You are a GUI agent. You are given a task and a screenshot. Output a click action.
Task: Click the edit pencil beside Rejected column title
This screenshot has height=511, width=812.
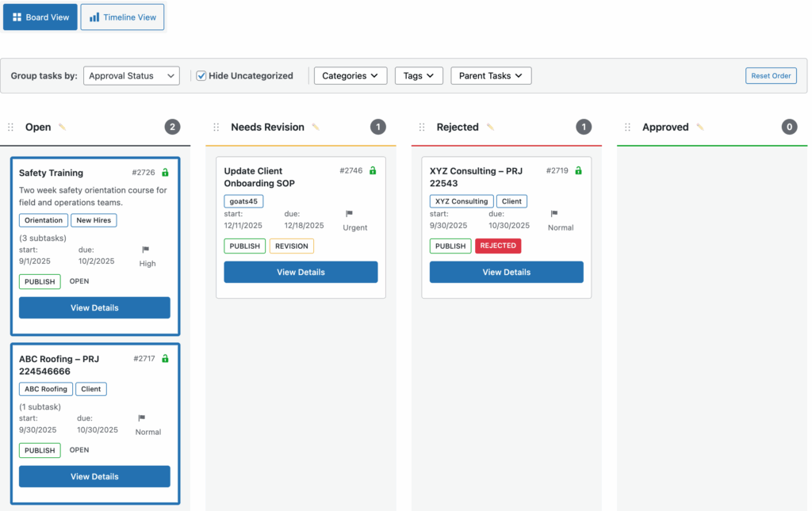pyautogui.click(x=490, y=128)
